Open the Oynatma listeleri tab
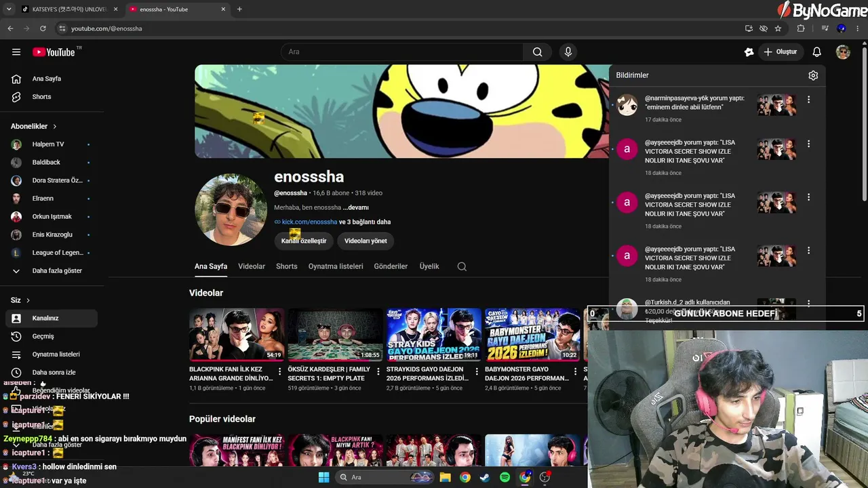 pyautogui.click(x=336, y=266)
